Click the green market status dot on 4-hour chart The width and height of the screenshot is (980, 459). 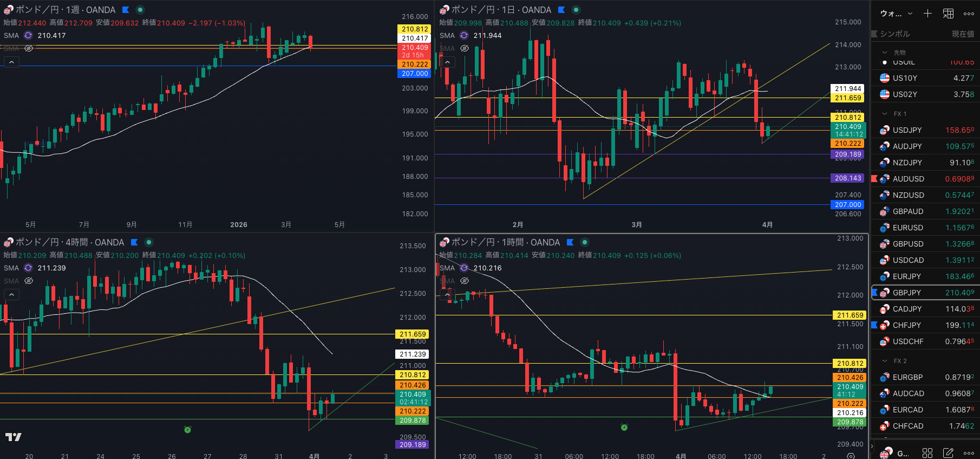[x=149, y=242]
